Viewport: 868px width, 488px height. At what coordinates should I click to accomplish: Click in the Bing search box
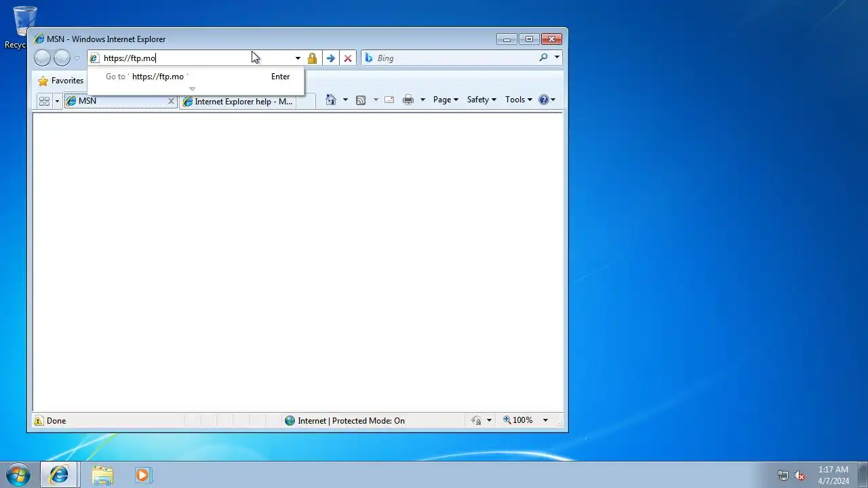pyautogui.click(x=454, y=58)
